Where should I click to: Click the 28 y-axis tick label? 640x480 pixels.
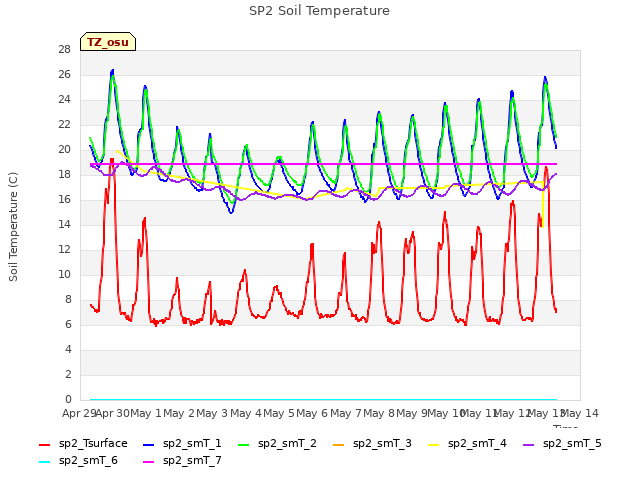pos(64,50)
